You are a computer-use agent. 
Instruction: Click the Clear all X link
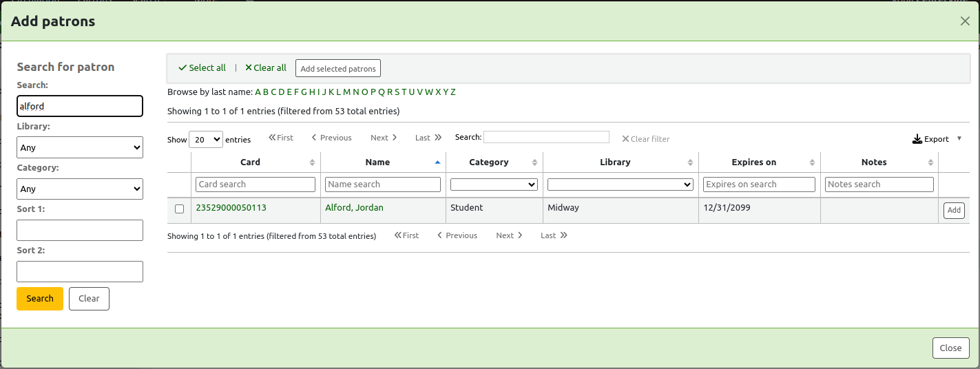(x=266, y=68)
